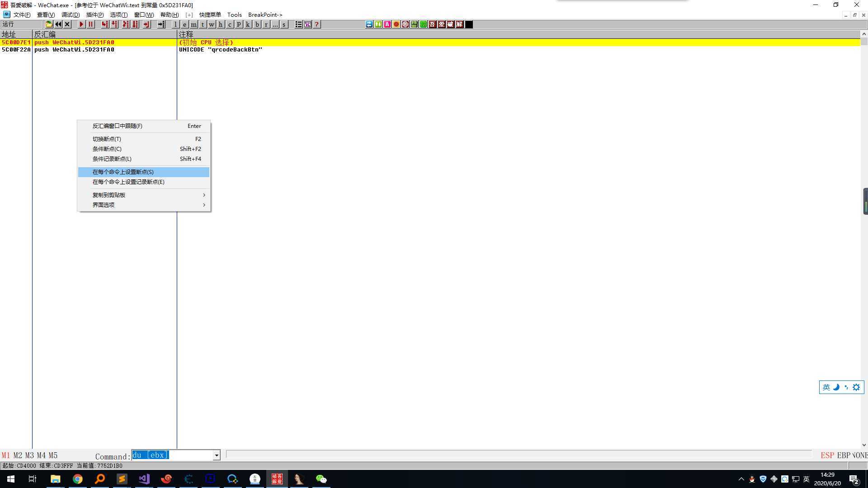The width and height of the screenshot is (868, 488).
Task: Open the 帮助(H) menu
Action: pos(170,15)
